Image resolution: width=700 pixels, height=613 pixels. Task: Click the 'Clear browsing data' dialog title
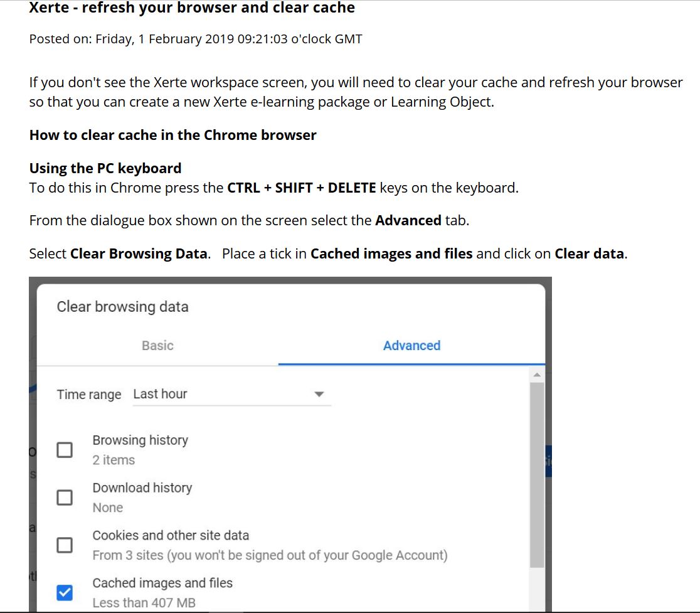[x=122, y=307]
